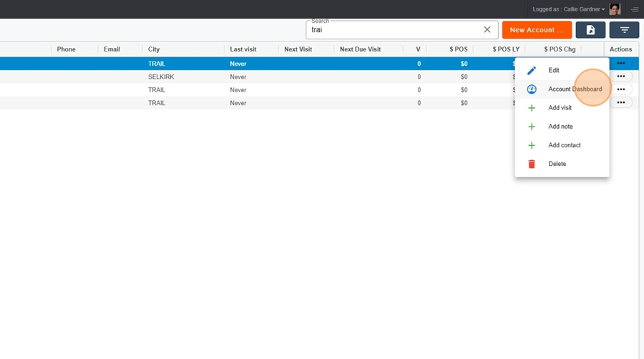Click the pencil Edit icon

pos(532,71)
